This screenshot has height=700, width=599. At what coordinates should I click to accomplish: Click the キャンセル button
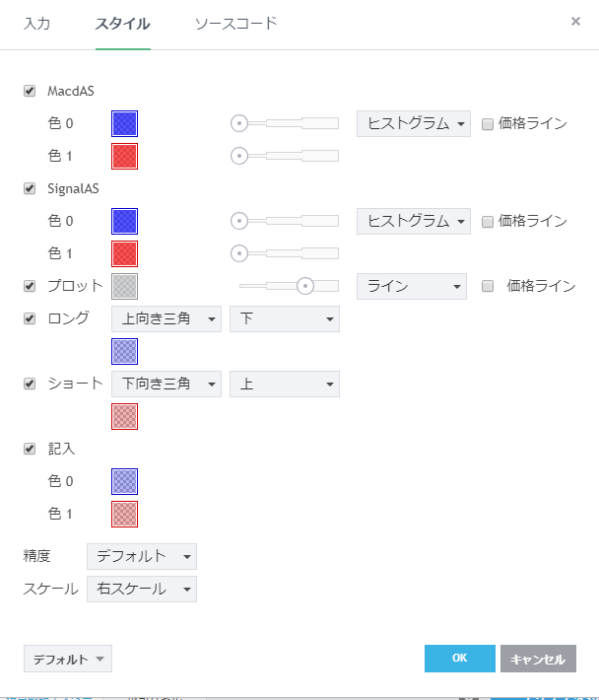tap(538, 659)
